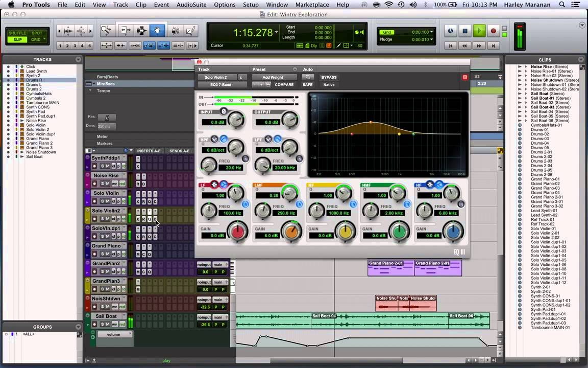Select the Zoomer tool in the toolbar
Image resolution: width=588 pixels, height=368 pixels.
(107, 31)
